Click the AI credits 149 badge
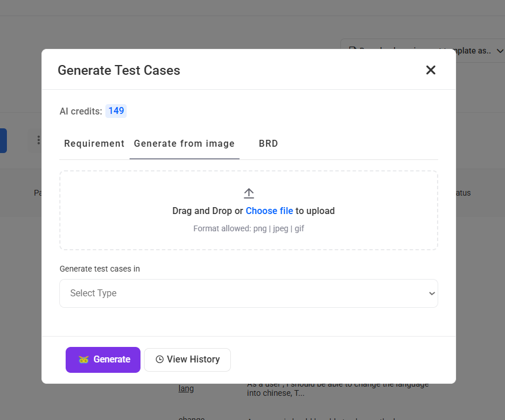The width and height of the screenshot is (505, 420). click(116, 111)
